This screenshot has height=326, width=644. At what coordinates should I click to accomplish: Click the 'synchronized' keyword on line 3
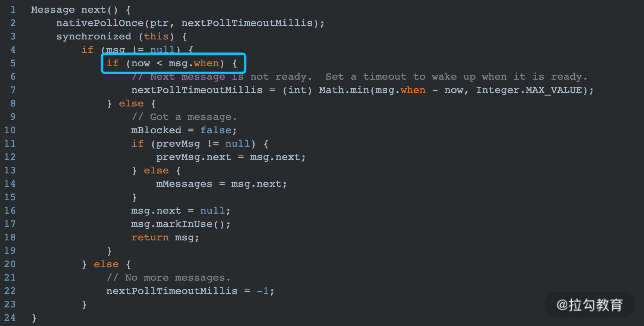tap(94, 36)
